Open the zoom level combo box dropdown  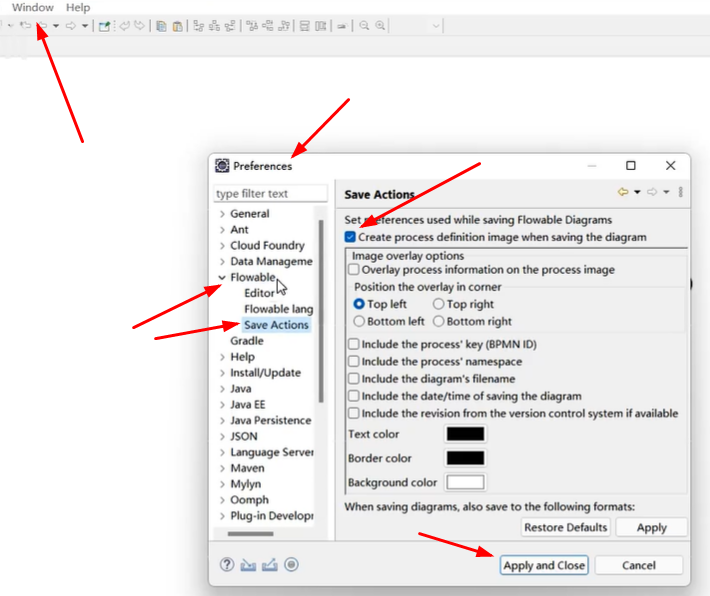click(x=436, y=26)
